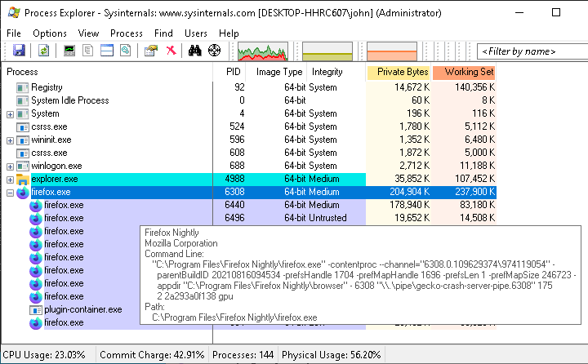Screen dimensions: 588x364
Task: Open the Users menu
Action: tap(196, 33)
